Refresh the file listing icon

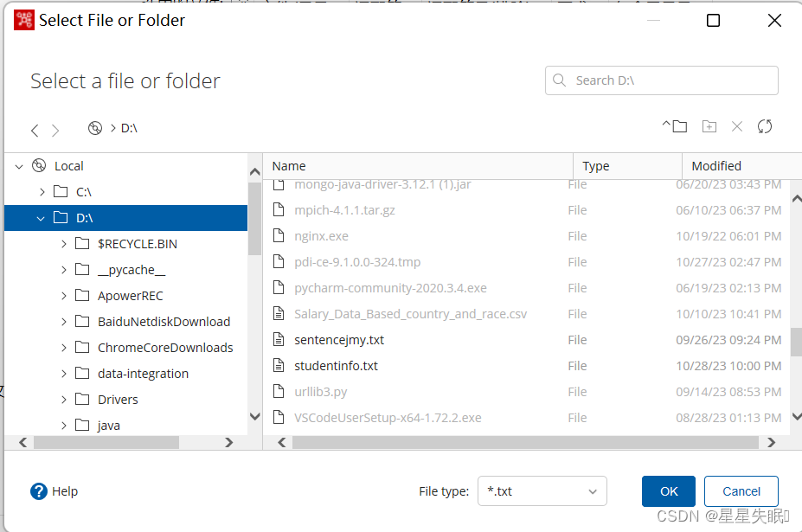(765, 125)
